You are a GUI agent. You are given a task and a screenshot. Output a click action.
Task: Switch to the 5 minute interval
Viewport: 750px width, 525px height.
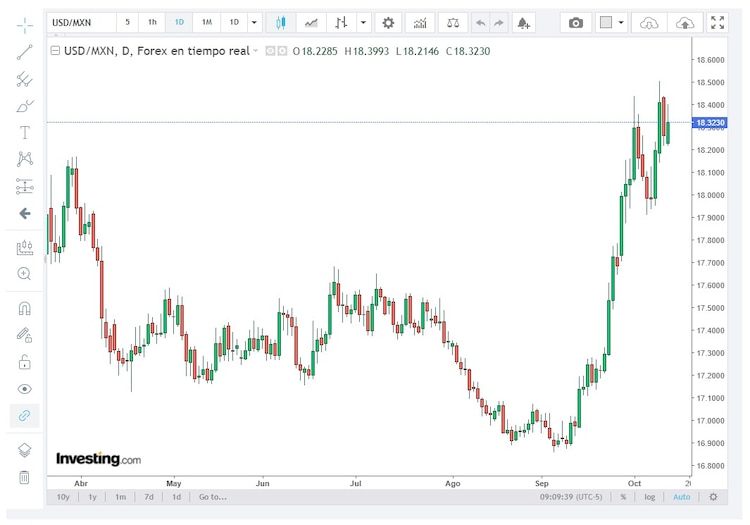(127, 22)
